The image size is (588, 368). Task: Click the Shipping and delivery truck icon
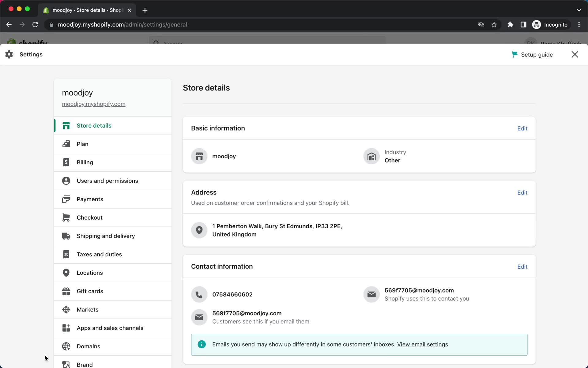coord(66,236)
